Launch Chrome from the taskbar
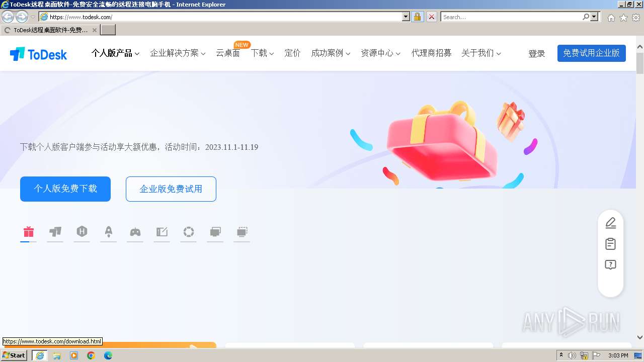This screenshot has width=644, height=362. pos(91,355)
